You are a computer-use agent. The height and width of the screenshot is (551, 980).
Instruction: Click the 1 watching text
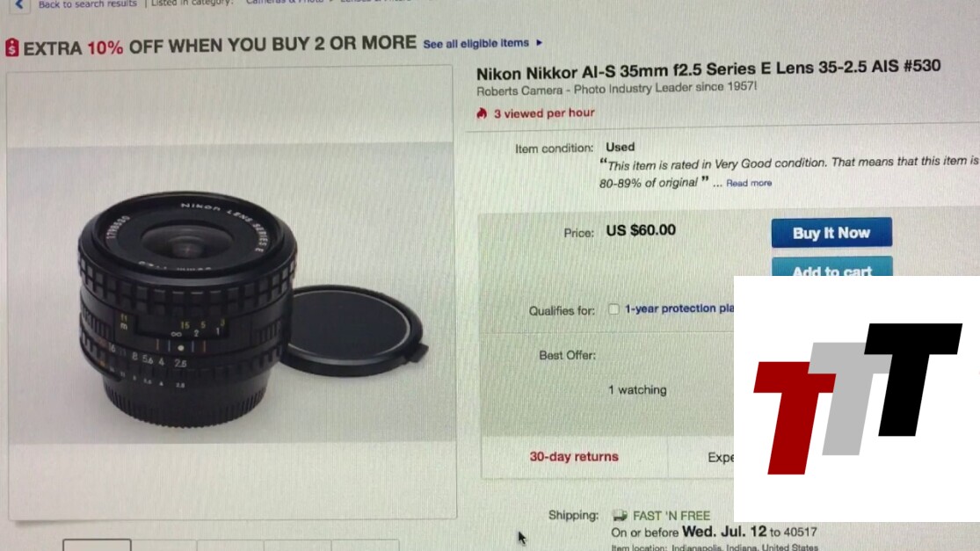coord(637,390)
